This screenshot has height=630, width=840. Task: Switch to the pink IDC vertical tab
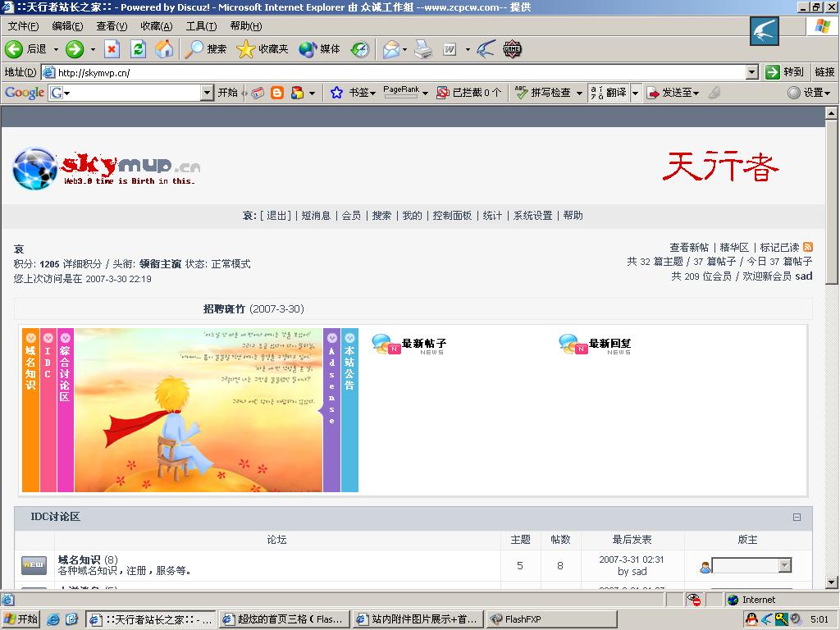click(x=48, y=410)
